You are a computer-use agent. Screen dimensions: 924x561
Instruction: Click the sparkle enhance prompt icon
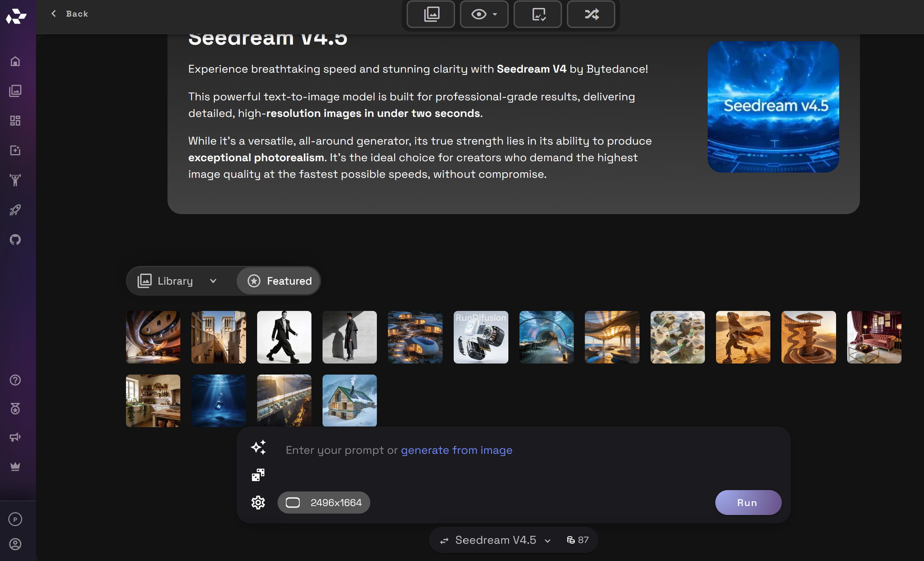point(258,447)
